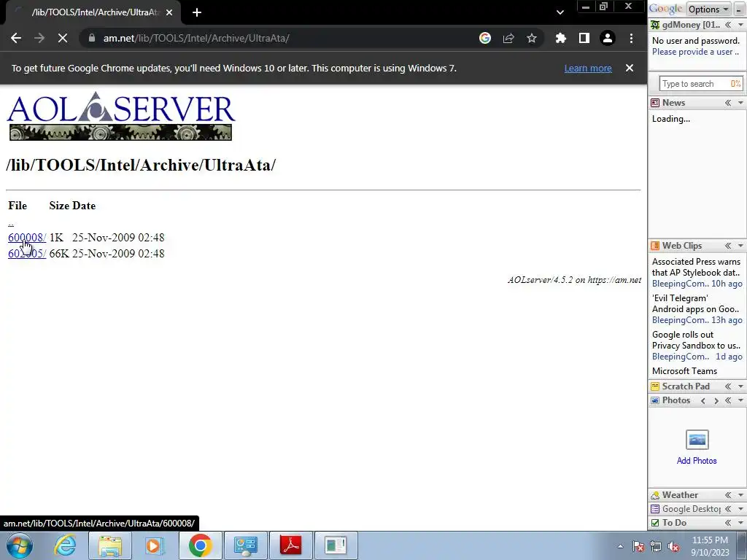The image size is (747, 560).
Task: Open Windows Explorer from the taskbar
Action: pyautogui.click(x=110, y=545)
